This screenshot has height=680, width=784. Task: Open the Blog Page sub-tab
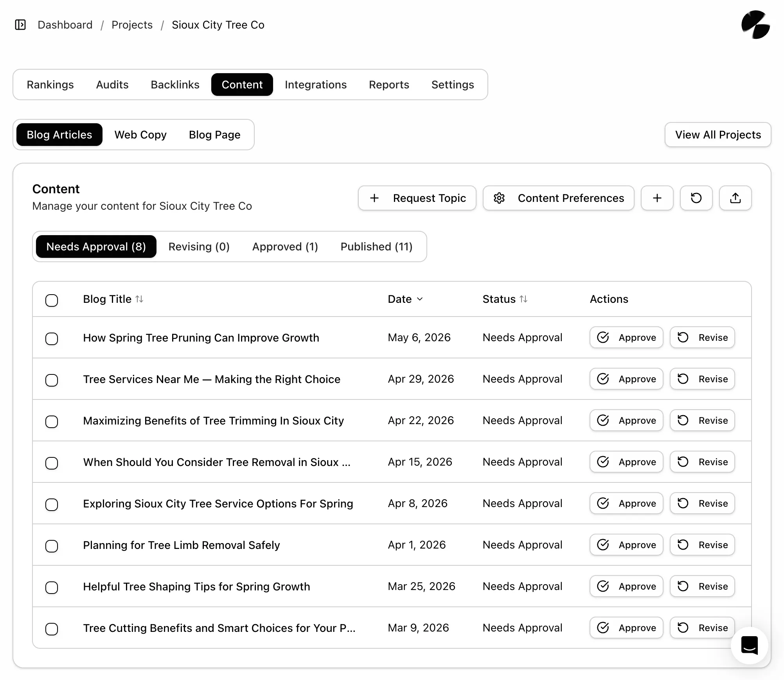click(x=214, y=135)
